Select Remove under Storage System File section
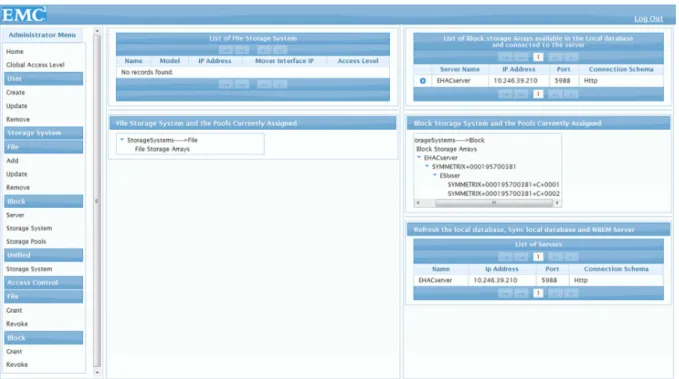Viewport: 679px width, 379px height. point(18,188)
